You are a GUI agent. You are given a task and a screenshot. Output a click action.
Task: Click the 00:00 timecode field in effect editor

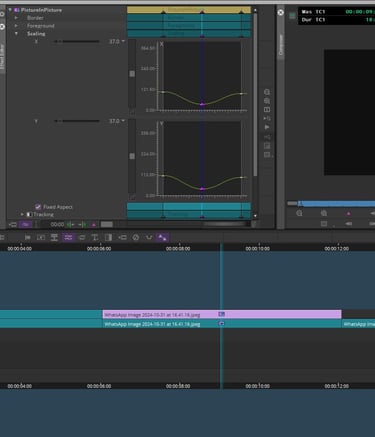(57, 225)
